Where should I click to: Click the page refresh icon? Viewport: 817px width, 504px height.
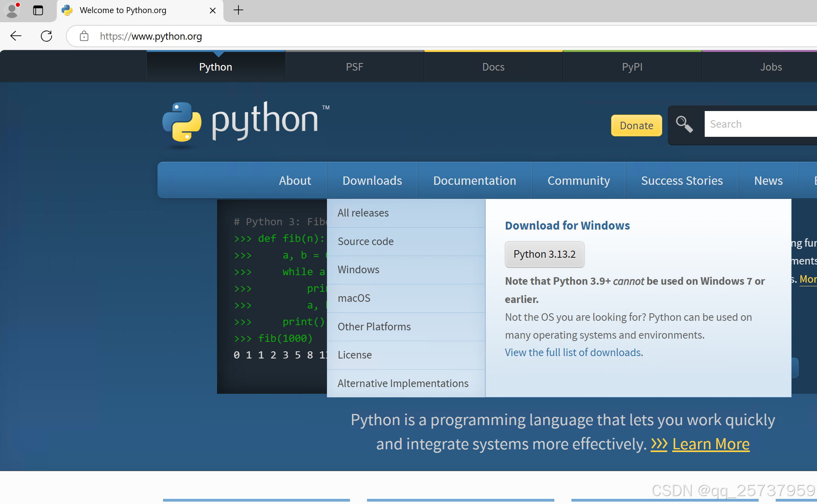coord(46,36)
